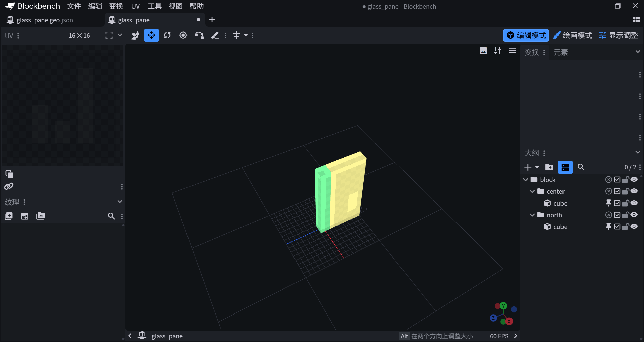
Task: Open a new tab with plus button
Action: pyautogui.click(x=212, y=20)
